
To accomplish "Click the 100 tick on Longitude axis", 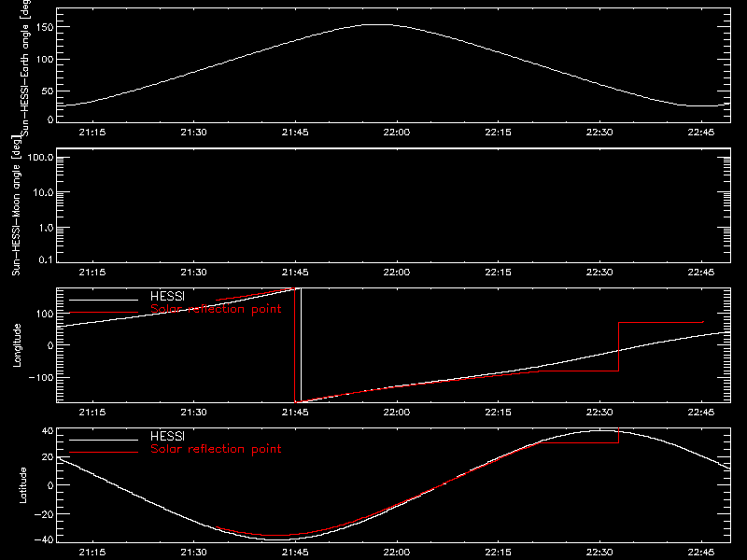I will coord(45,314).
